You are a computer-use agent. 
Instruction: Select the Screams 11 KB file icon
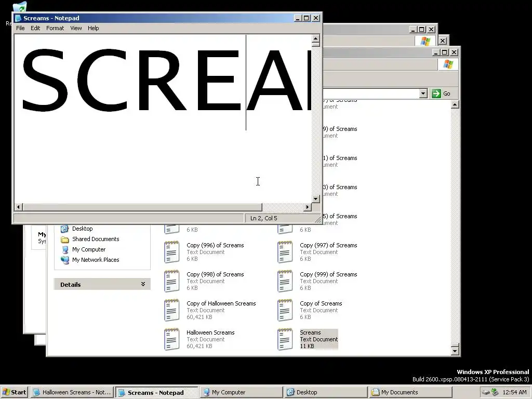point(285,339)
